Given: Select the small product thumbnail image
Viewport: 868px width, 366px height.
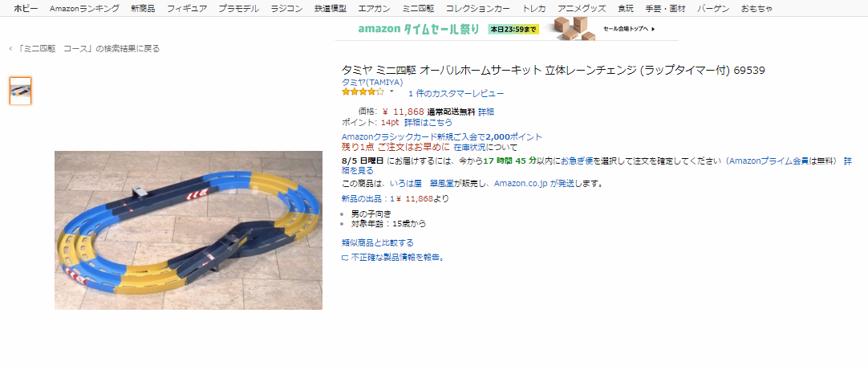Looking at the screenshot, I should 21,91.
